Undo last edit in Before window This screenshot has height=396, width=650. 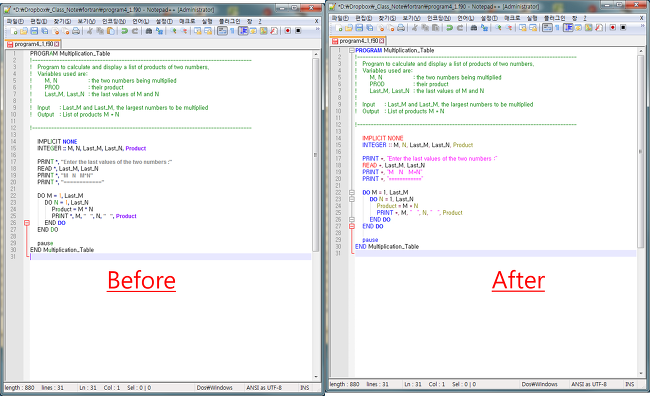[x=124, y=31]
